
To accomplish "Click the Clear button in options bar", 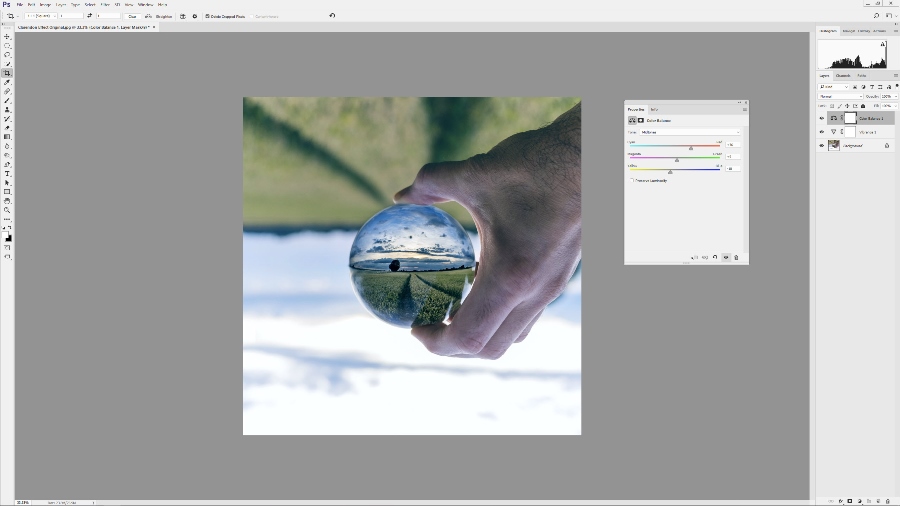I will pos(132,16).
